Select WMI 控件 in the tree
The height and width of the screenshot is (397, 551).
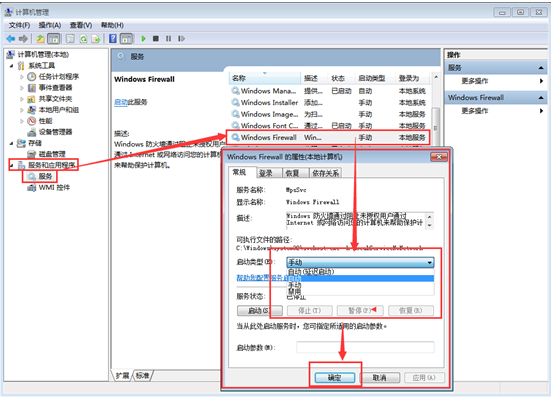[x=54, y=187]
